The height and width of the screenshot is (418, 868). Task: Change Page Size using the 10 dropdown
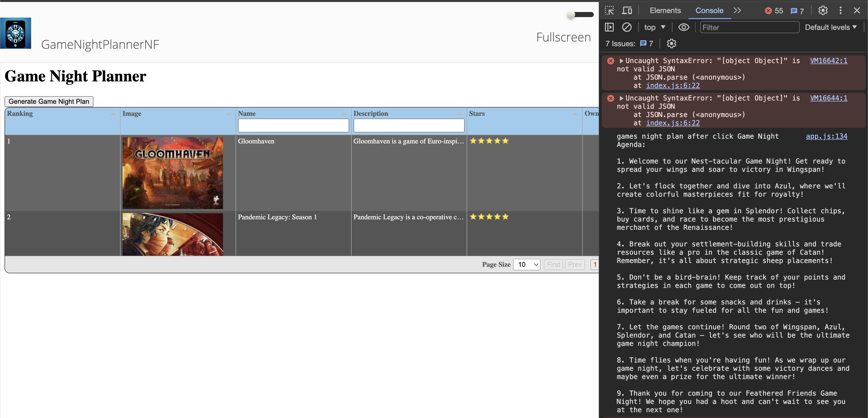(526, 265)
